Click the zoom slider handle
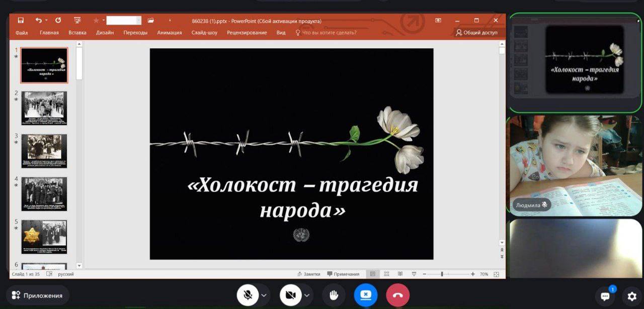 click(442, 274)
